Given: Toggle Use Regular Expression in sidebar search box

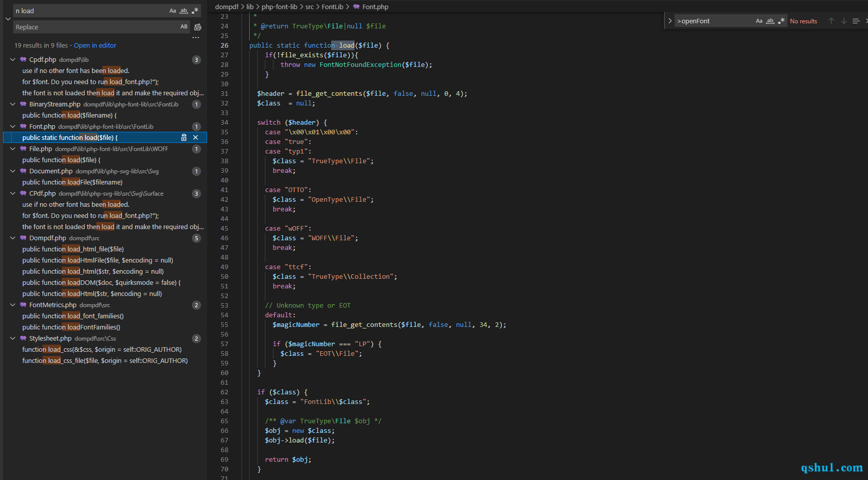Looking at the screenshot, I should [195, 11].
